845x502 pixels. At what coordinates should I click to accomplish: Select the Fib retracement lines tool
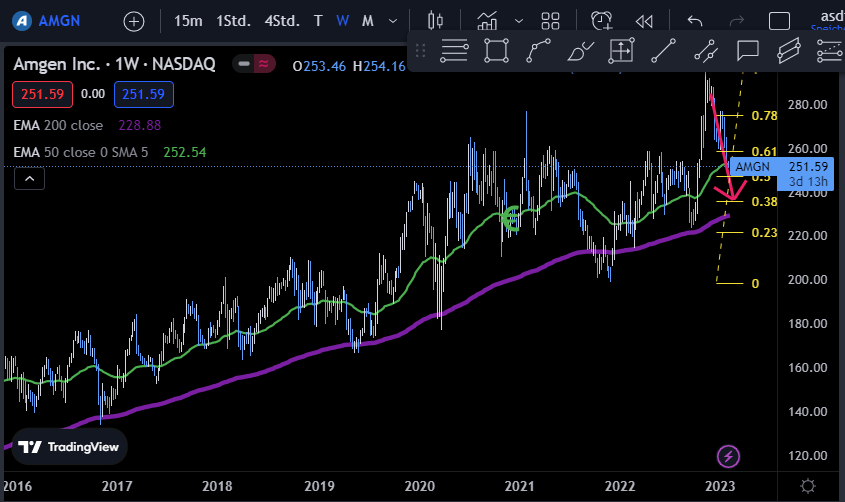pyautogui.click(x=830, y=51)
